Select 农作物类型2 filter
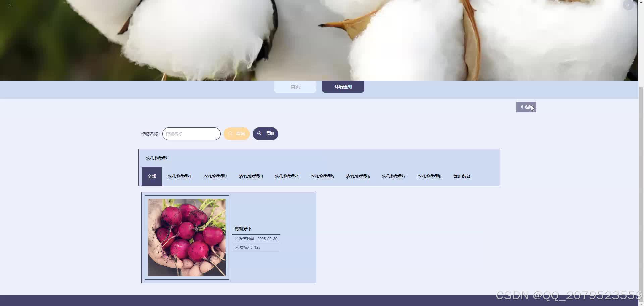 point(215,176)
